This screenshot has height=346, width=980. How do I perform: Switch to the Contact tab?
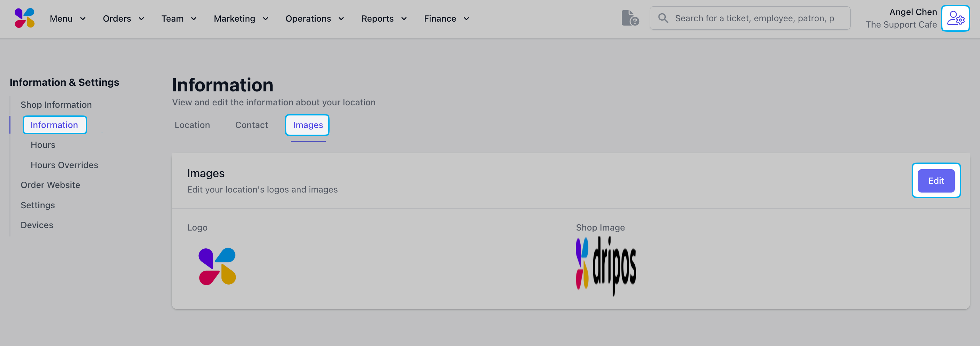point(251,125)
